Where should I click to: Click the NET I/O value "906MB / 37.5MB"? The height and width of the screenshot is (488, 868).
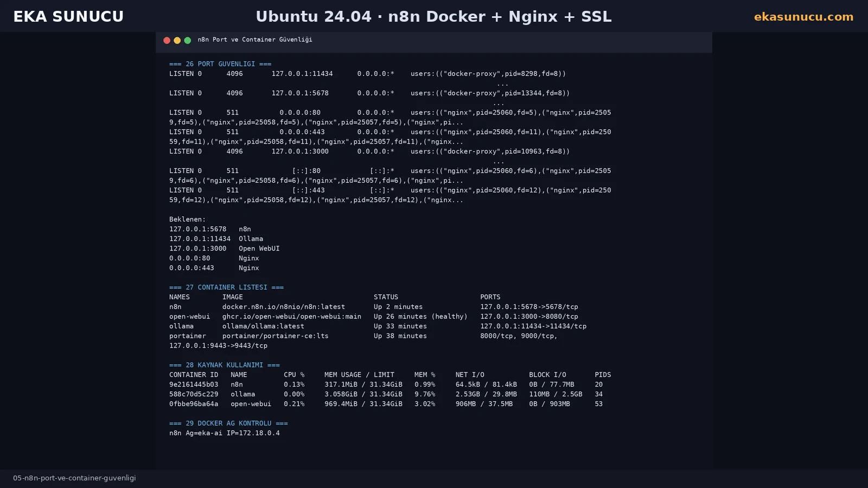pos(484,404)
